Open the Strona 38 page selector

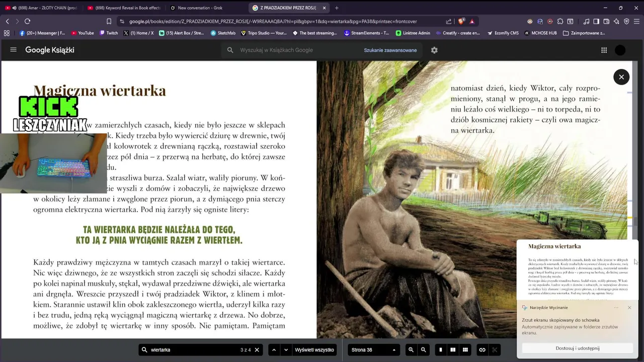click(373, 350)
